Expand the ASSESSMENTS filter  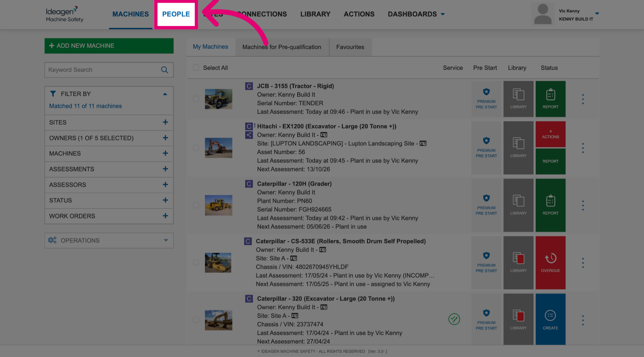pos(109,169)
